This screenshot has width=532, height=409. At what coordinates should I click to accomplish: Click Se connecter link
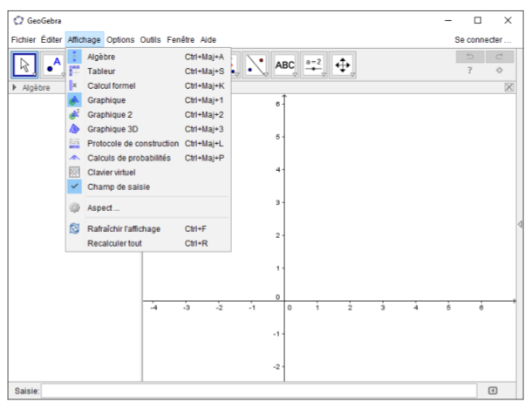(482, 40)
